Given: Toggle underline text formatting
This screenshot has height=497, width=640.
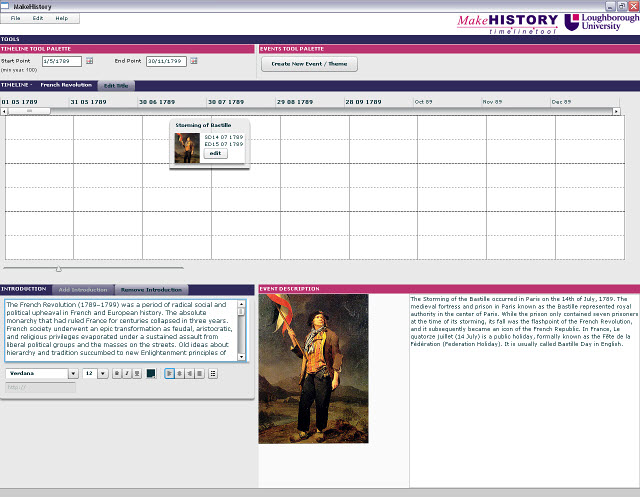Looking at the screenshot, I should click(137, 373).
